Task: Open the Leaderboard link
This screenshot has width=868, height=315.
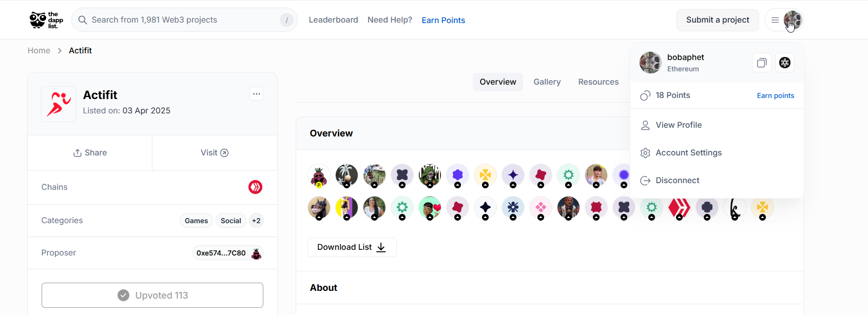Action: (334, 20)
